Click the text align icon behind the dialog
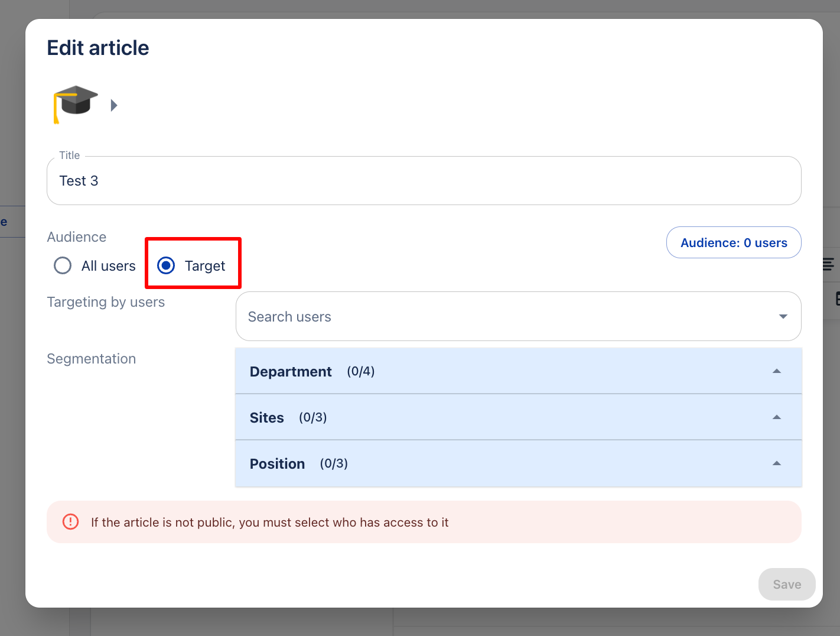Viewport: 840px width, 636px height. [829, 264]
